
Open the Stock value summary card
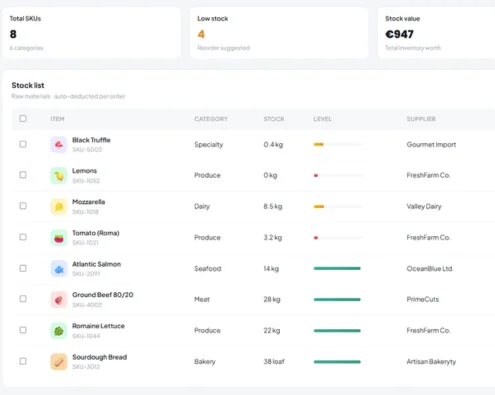pyautogui.click(x=436, y=33)
